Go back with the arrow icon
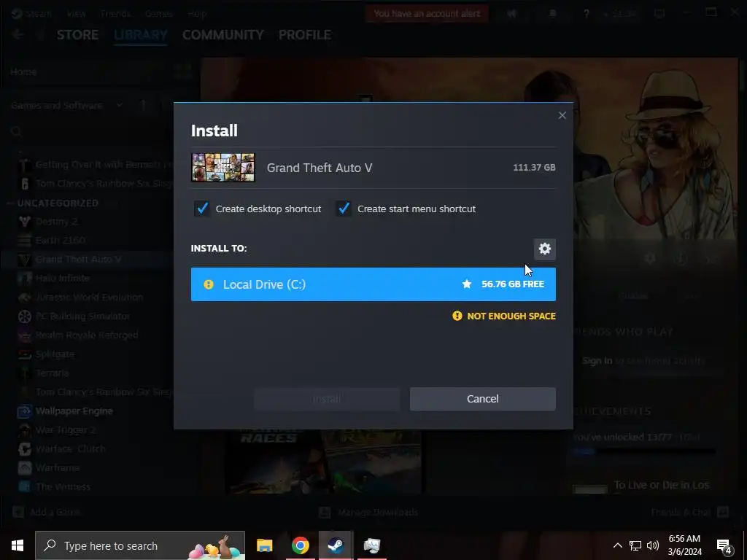The image size is (747, 560). pyautogui.click(x=18, y=34)
